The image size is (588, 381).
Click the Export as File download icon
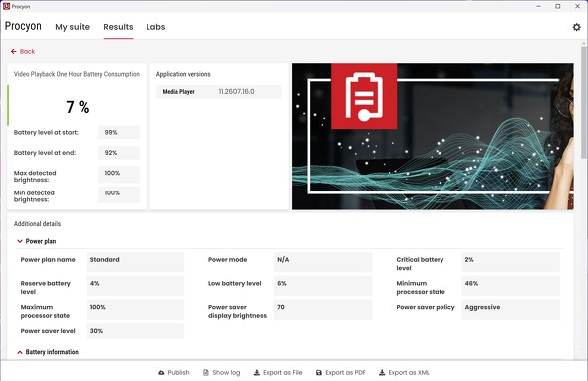257,373
